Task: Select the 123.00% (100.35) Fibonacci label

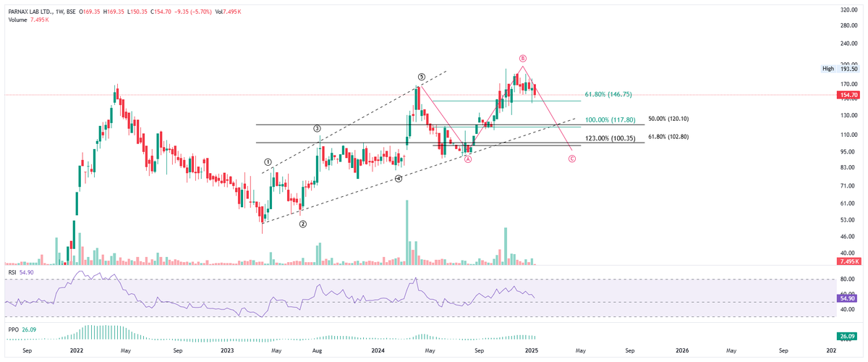Action: coord(611,138)
